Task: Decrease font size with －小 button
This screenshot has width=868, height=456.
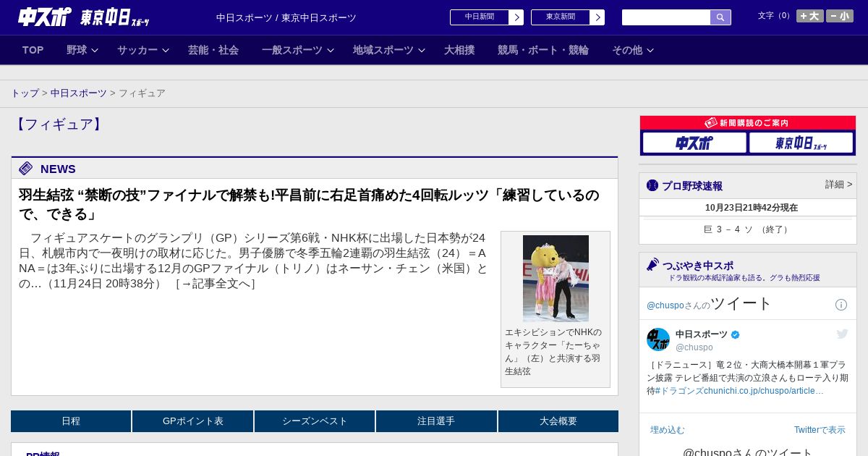Action: [x=840, y=16]
